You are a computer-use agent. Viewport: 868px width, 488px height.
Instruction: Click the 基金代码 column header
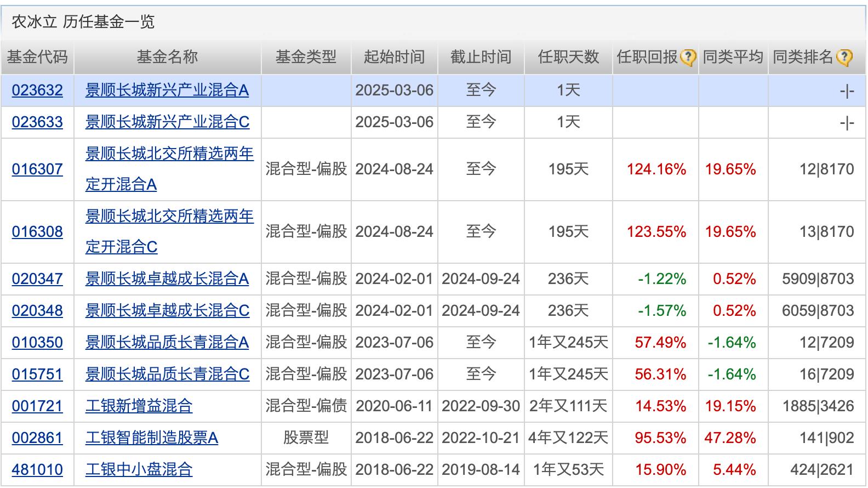[37, 57]
